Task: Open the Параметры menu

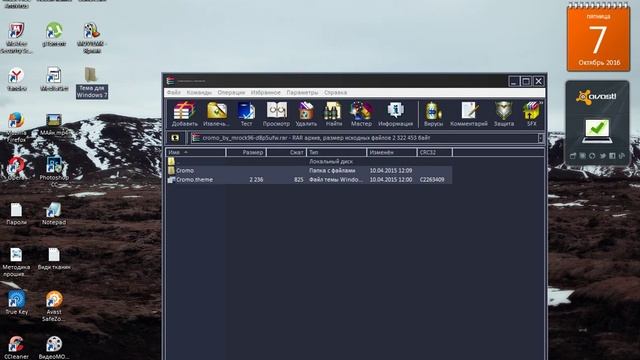Action: (x=302, y=93)
